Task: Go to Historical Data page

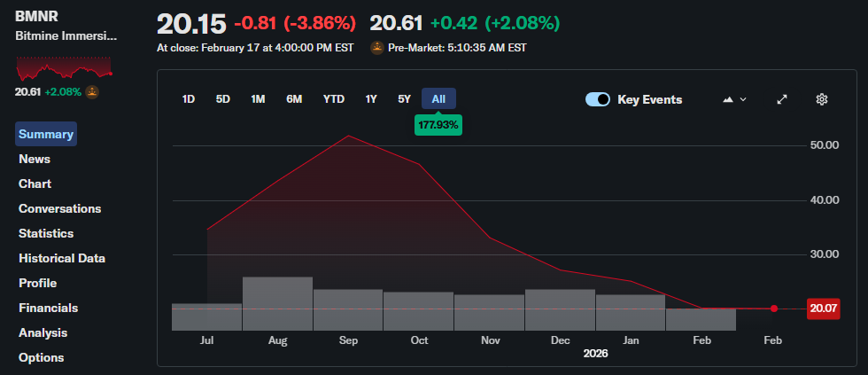Action: tap(62, 258)
